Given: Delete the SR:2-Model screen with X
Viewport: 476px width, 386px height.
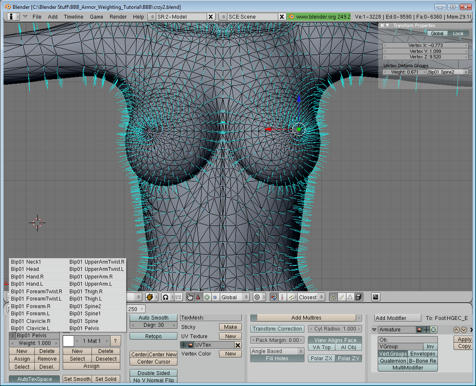Looking at the screenshot, I should click(x=211, y=16).
